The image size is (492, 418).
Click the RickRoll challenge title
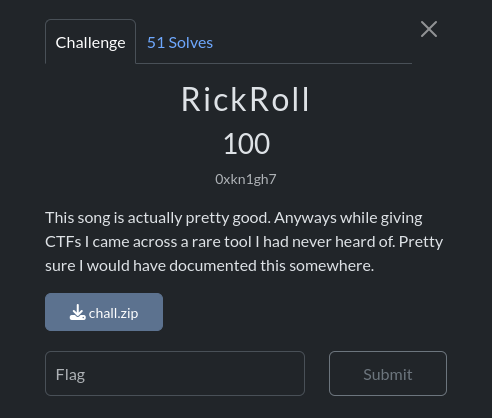246,100
